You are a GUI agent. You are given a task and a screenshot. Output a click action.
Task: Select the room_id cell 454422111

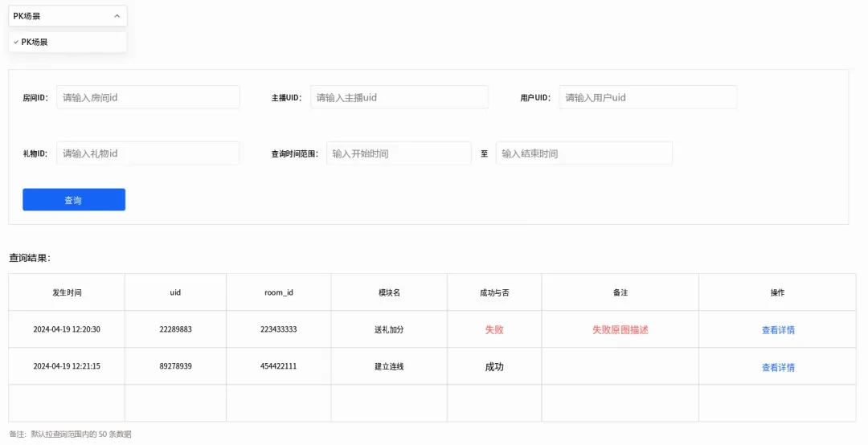tap(278, 366)
